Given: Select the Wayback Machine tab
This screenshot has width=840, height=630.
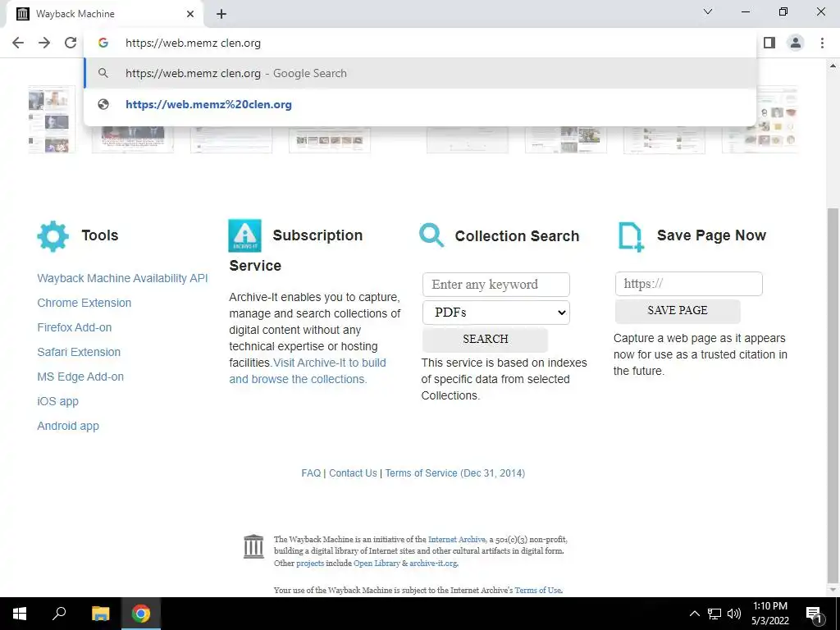Looking at the screenshot, I should tap(104, 14).
